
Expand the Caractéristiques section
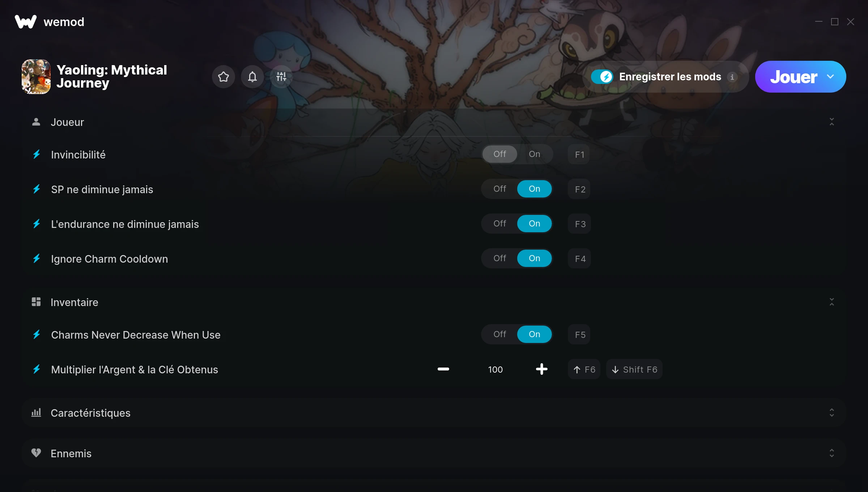point(832,413)
